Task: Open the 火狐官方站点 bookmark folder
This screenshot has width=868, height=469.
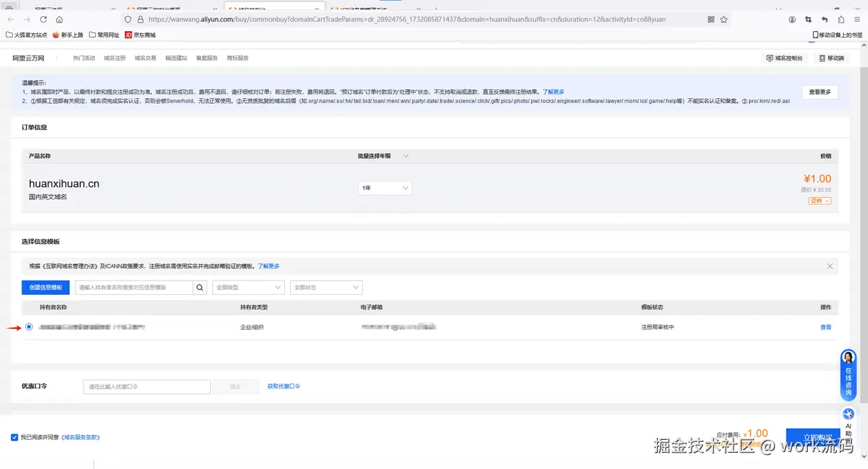Action: [x=26, y=35]
